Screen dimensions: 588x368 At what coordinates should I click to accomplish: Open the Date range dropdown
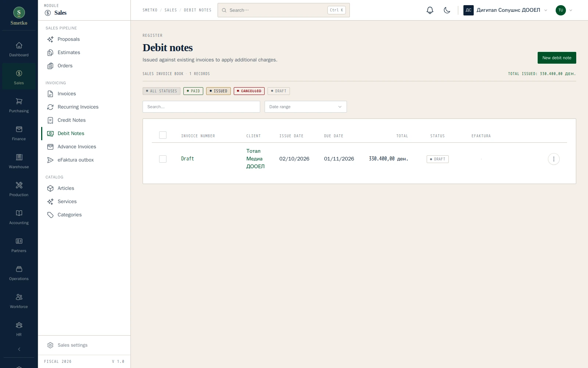coord(306,107)
